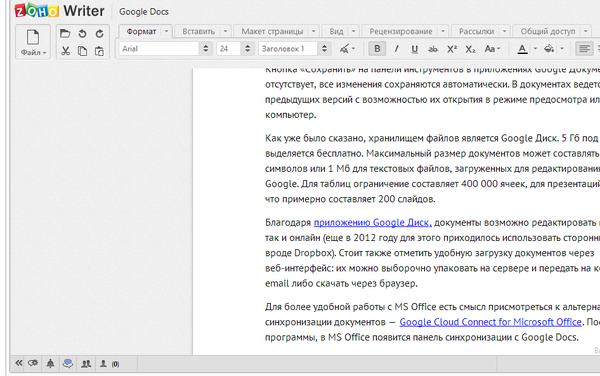Show collaborators group icon

tap(86, 364)
